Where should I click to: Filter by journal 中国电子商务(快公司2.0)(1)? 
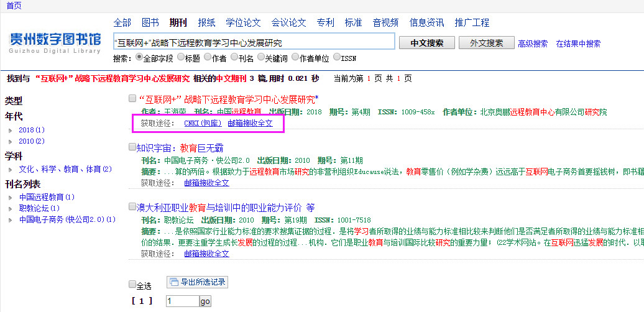(67, 219)
